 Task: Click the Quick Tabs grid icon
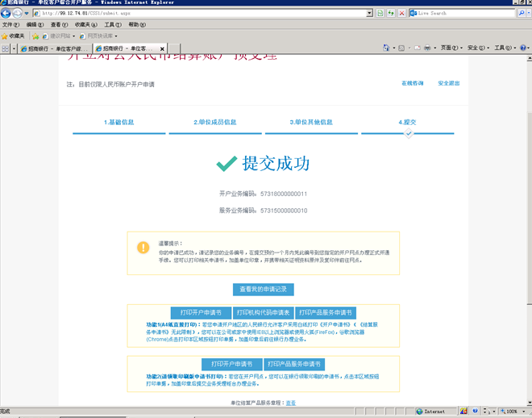(x=6, y=48)
